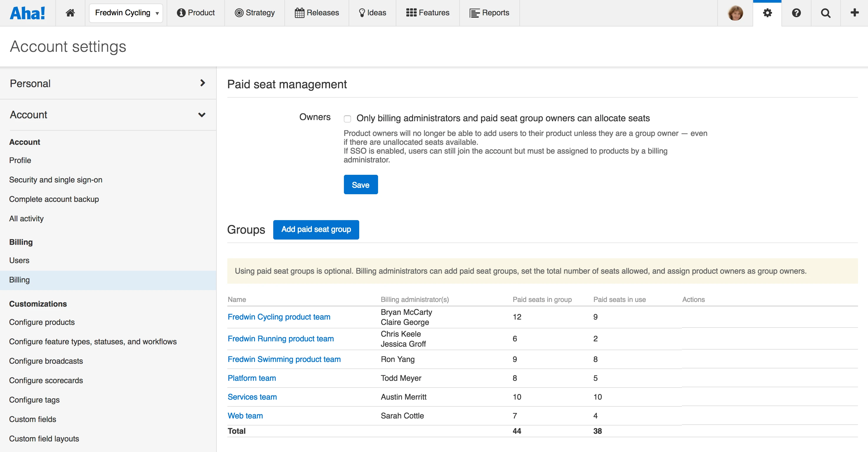
Task: Open search with magnifier icon
Action: pyautogui.click(x=826, y=13)
